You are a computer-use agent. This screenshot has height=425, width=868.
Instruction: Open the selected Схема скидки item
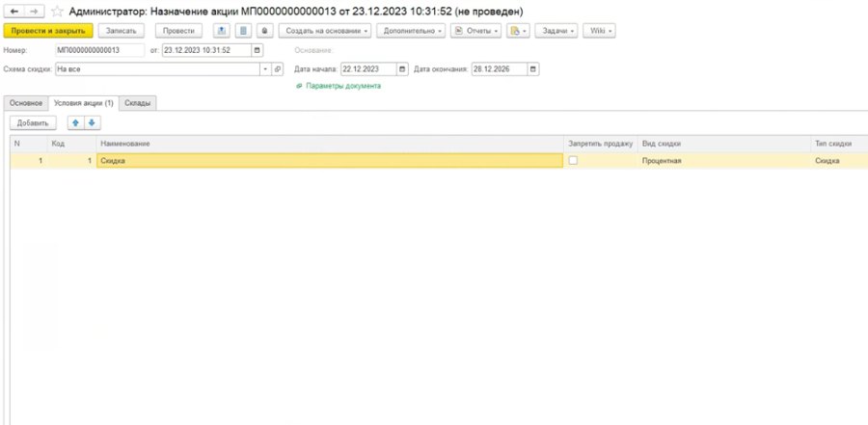278,69
